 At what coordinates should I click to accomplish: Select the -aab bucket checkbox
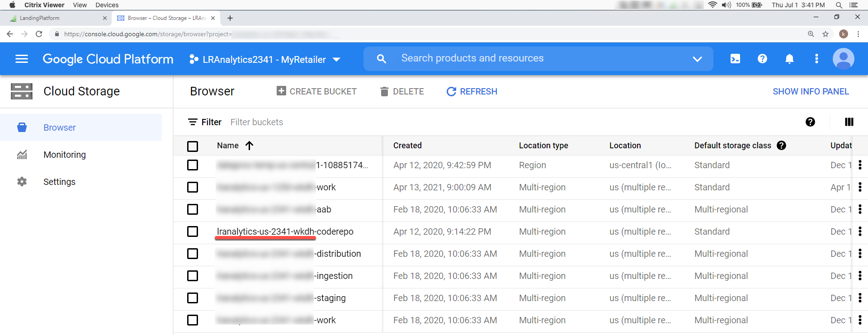click(x=193, y=209)
